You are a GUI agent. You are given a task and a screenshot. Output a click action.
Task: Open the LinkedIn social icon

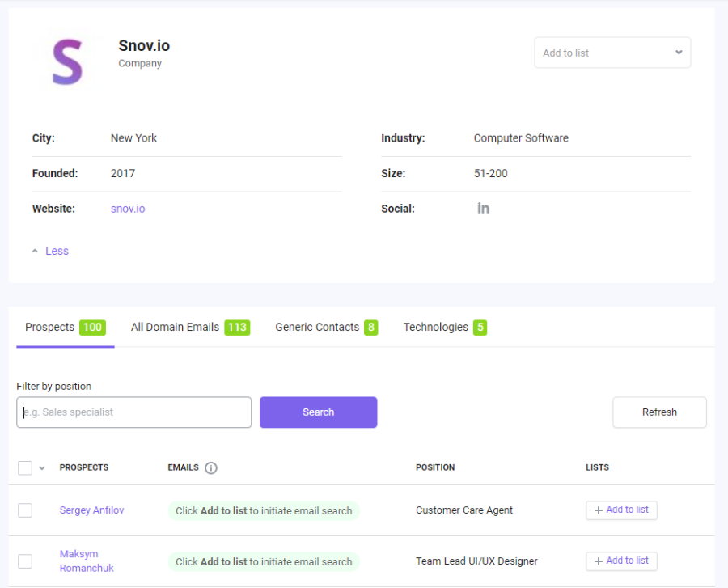484,209
